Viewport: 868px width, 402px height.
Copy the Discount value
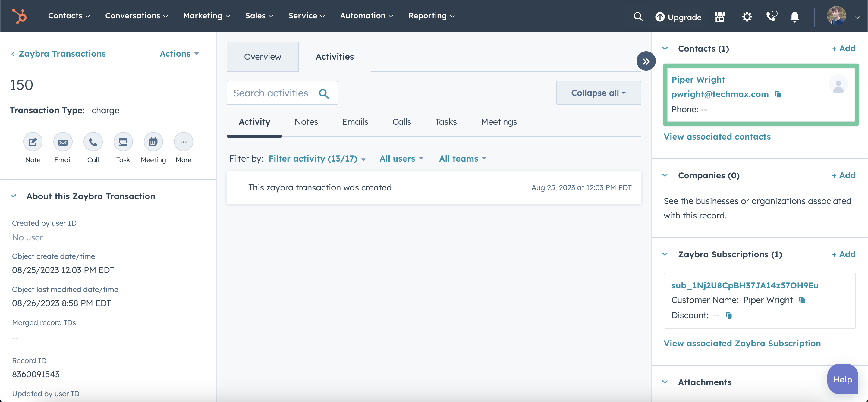tap(729, 316)
